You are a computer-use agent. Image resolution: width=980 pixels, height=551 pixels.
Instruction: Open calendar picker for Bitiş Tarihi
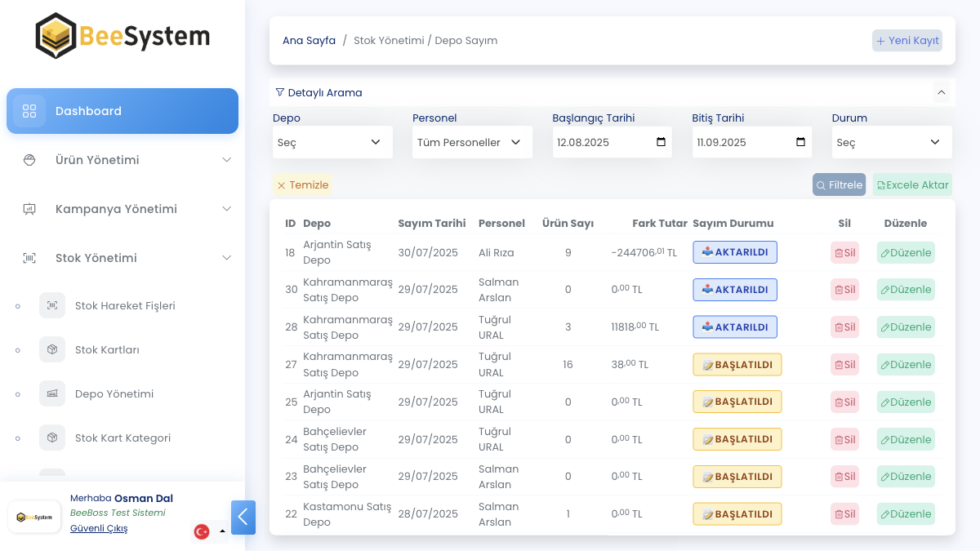(x=800, y=142)
